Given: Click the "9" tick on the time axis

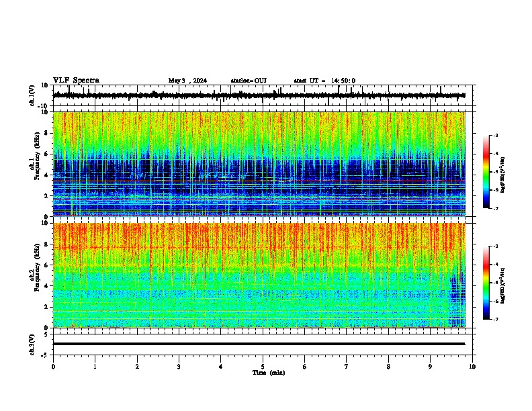Looking at the screenshot, I should point(430,367).
